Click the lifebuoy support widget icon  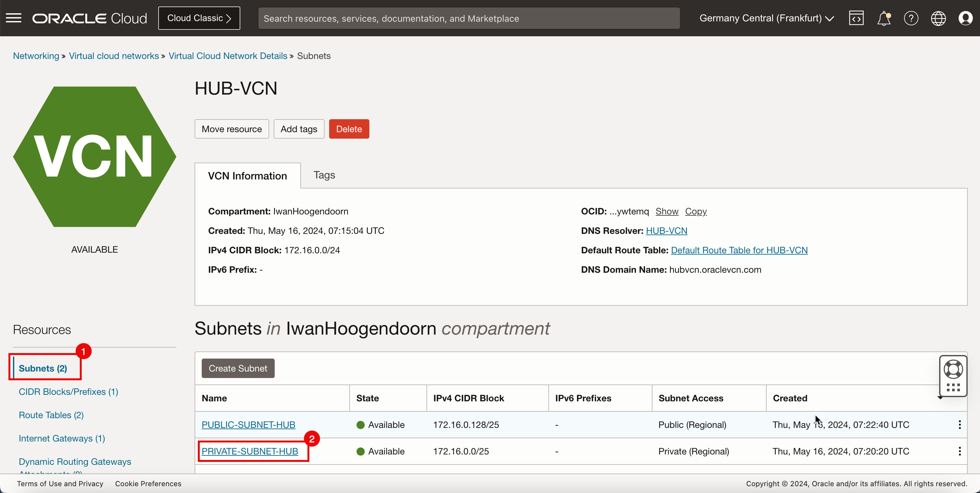click(953, 369)
